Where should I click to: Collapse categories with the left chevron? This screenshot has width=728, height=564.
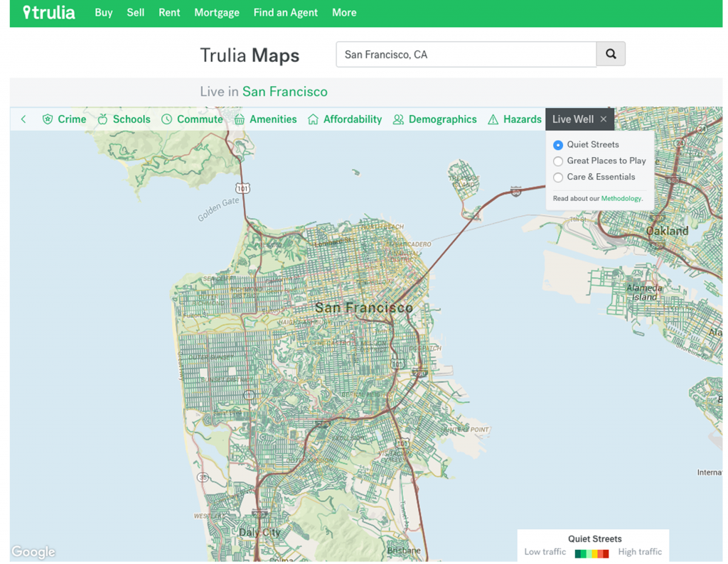click(x=23, y=119)
